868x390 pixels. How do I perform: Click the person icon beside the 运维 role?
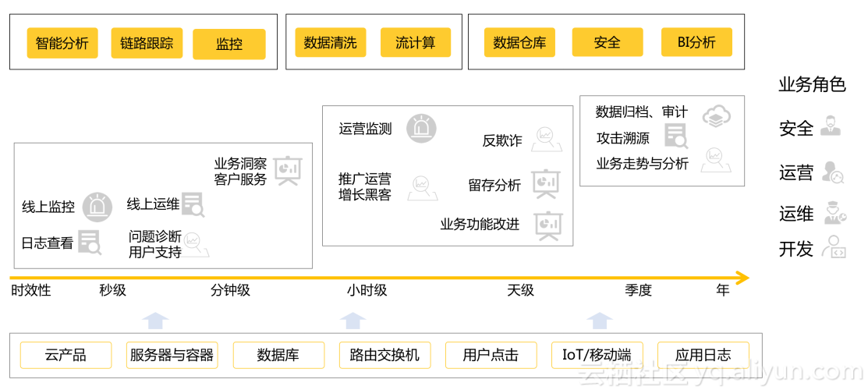coord(834,213)
